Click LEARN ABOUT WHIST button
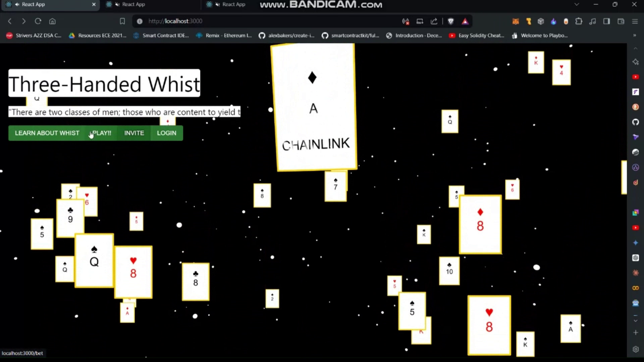 tap(47, 133)
